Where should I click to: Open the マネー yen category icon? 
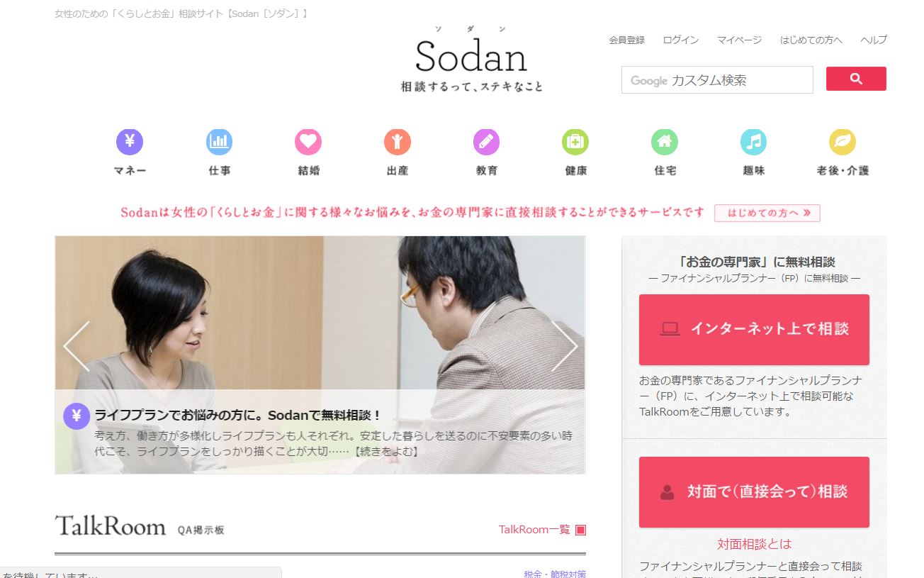coord(130,143)
